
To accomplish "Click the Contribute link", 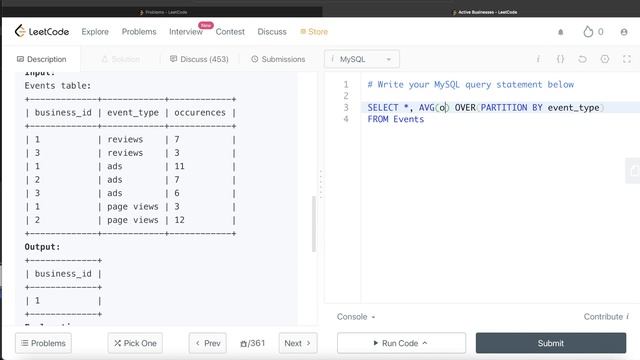I will click(x=606, y=317).
